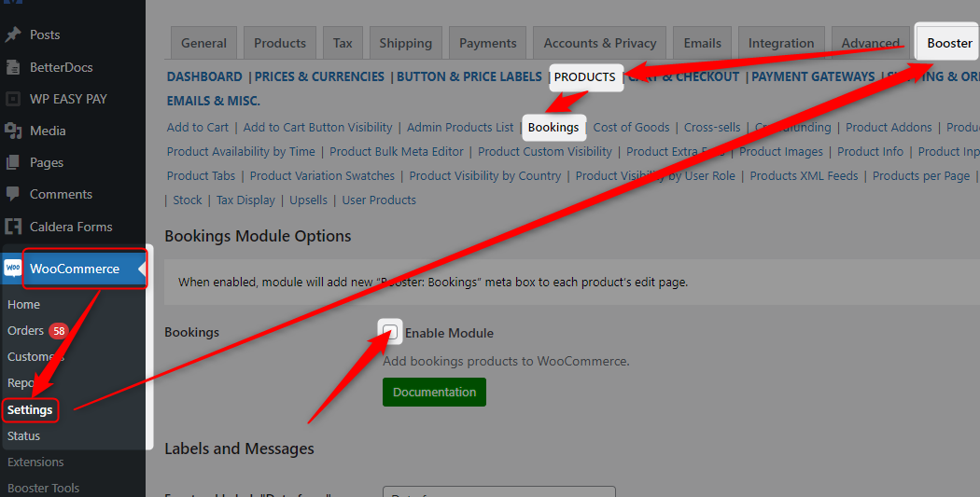Select the Booster tab
Image resolution: width=980 pixels, height=497 pixels.
point(949,43)
